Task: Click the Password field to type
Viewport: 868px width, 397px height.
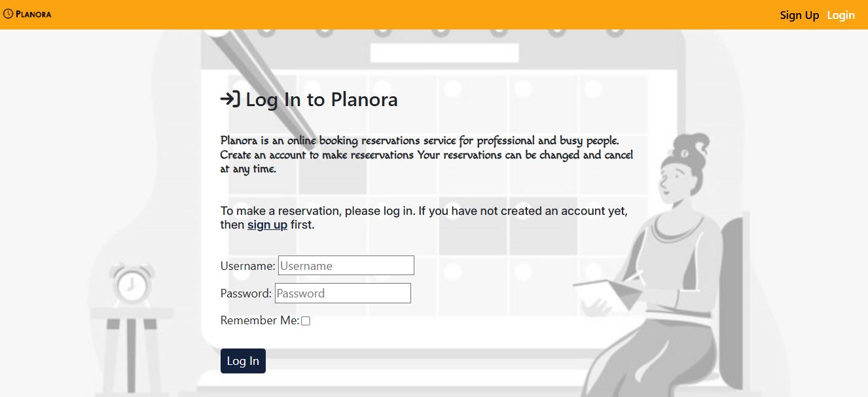Action: [342, 293]
